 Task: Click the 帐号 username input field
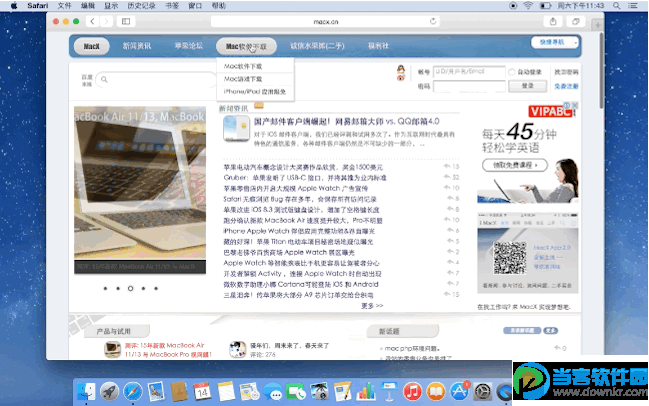click(469, 72)
